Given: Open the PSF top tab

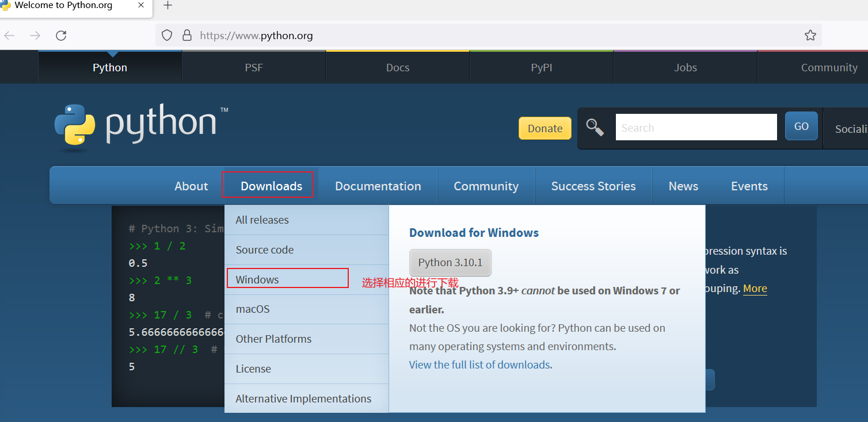Looking at the screenshot, I should (x=254, y=67).
